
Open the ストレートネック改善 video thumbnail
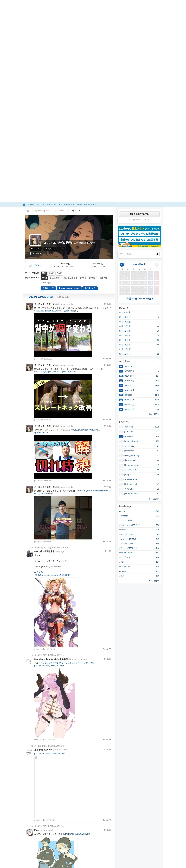(x=63, y=396)
